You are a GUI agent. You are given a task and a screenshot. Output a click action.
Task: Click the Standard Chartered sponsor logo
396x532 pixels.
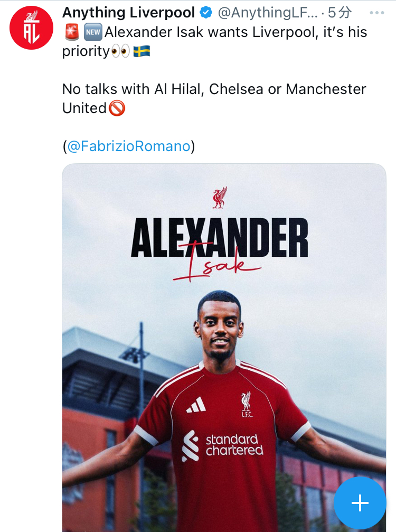[x=222, y=445]
